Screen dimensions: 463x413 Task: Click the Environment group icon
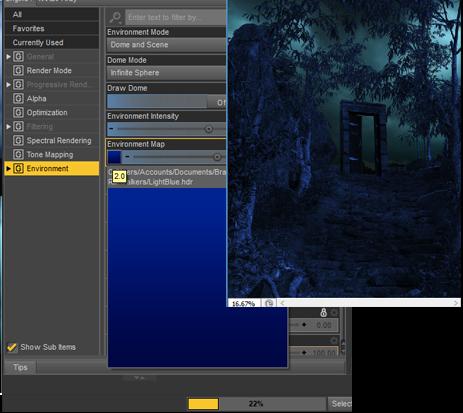18,169
